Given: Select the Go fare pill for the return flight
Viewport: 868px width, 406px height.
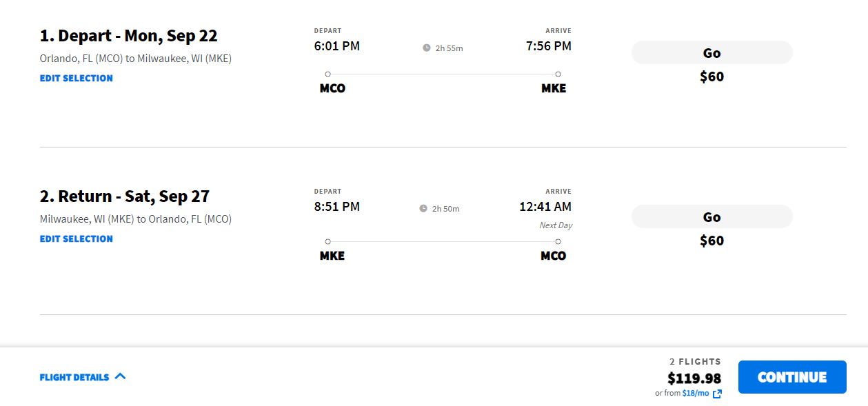Looking at the screenshot, I should tap(712, 216).
